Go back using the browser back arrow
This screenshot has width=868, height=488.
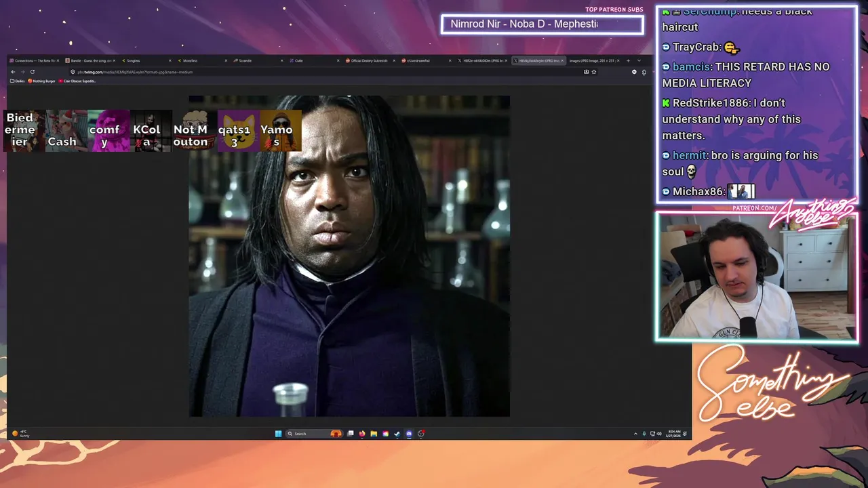pos(13,72)
